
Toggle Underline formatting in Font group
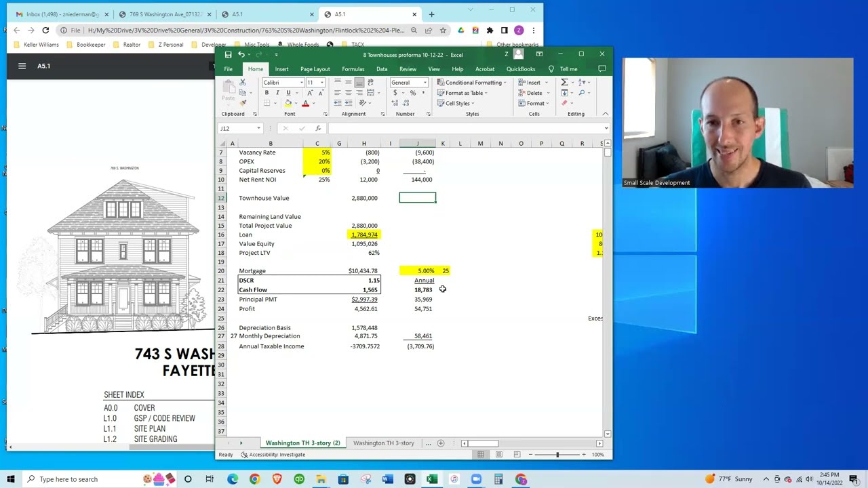coord(288,93)
